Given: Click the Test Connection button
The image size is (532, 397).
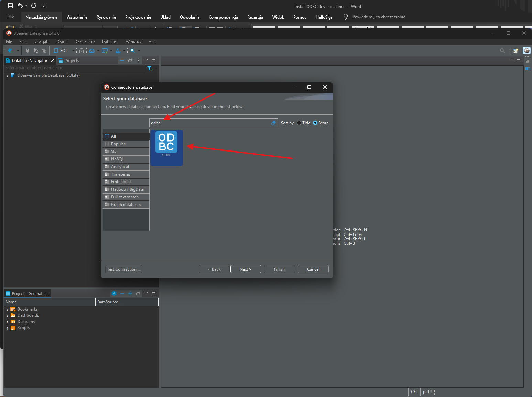Looking at the screenshot, I should tap(124, 269).
